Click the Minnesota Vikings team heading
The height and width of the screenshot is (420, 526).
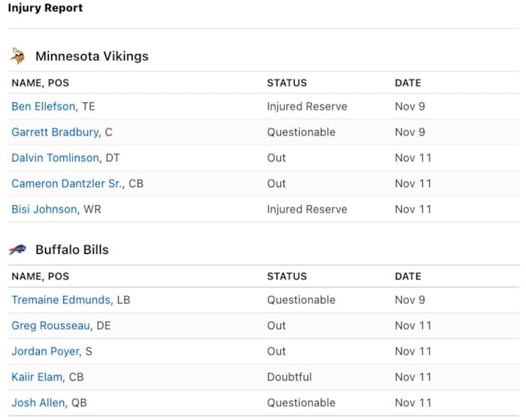pyautogui.click(x=92, y=56)
